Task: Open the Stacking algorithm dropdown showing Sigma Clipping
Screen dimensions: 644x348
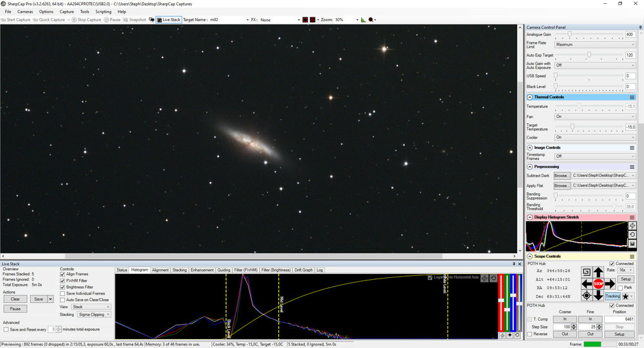Action: [94, 315]
